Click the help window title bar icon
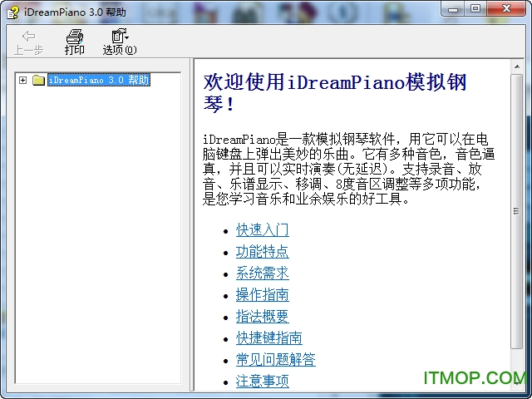Viewport: 532px width, 399px height. 13,12
